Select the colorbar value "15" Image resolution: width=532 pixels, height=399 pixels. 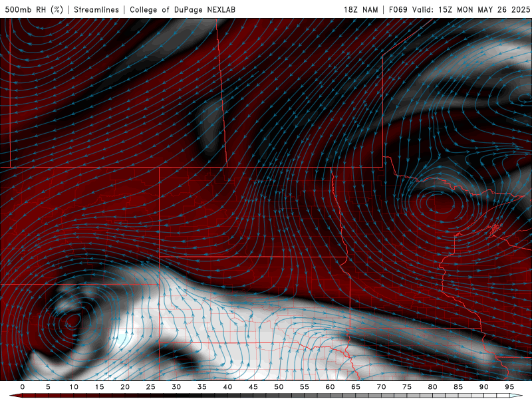pyautogui.click(x=99, y=387)
